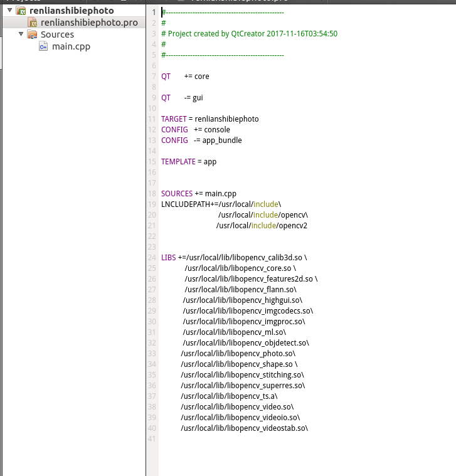Select the Sources folder label
The image size is (456, 476).
(x=57, y=34)
